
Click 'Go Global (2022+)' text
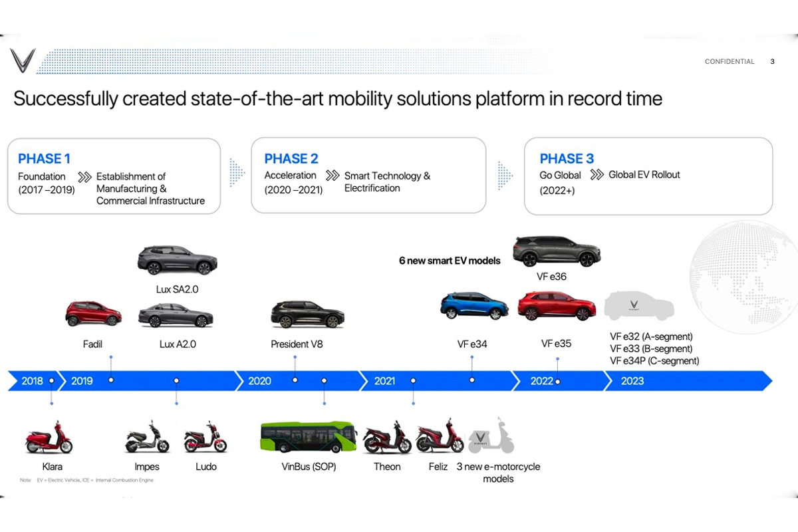[x=560, y=182]
